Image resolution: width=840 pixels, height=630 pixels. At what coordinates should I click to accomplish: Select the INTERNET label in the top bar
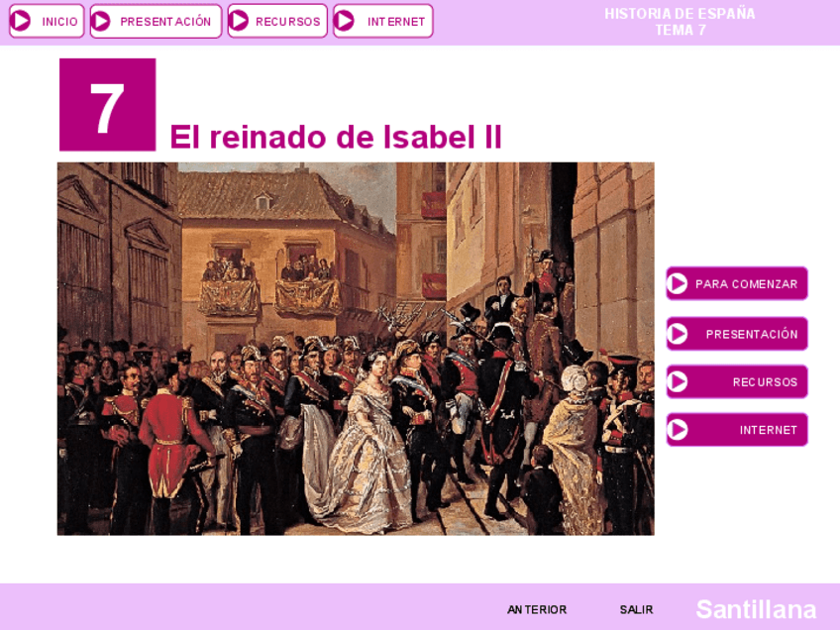396,22
